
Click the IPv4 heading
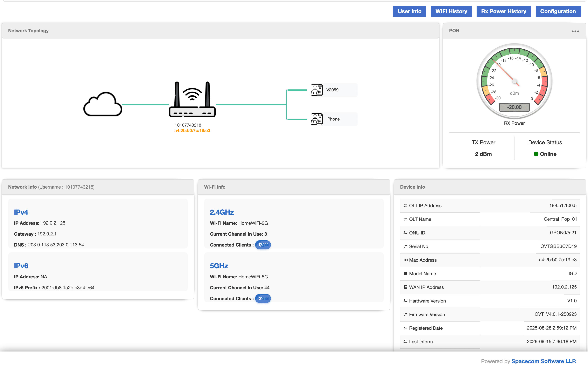coord(21,212)
